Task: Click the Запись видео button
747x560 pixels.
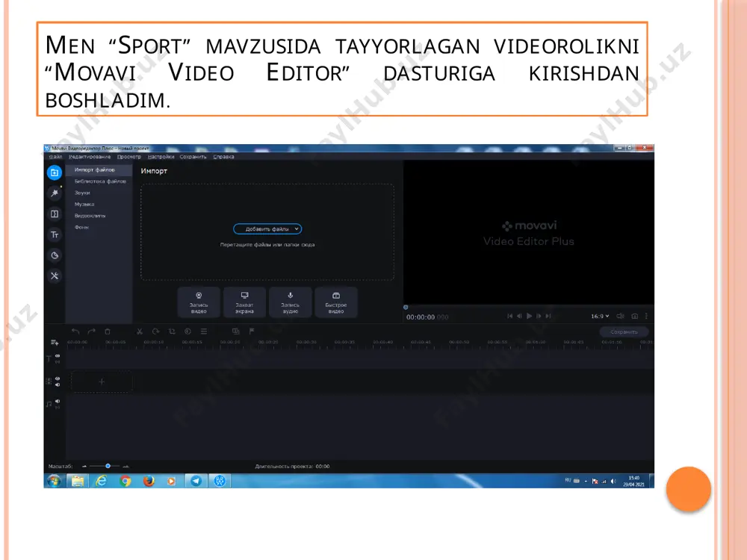Action: (199, 302)
